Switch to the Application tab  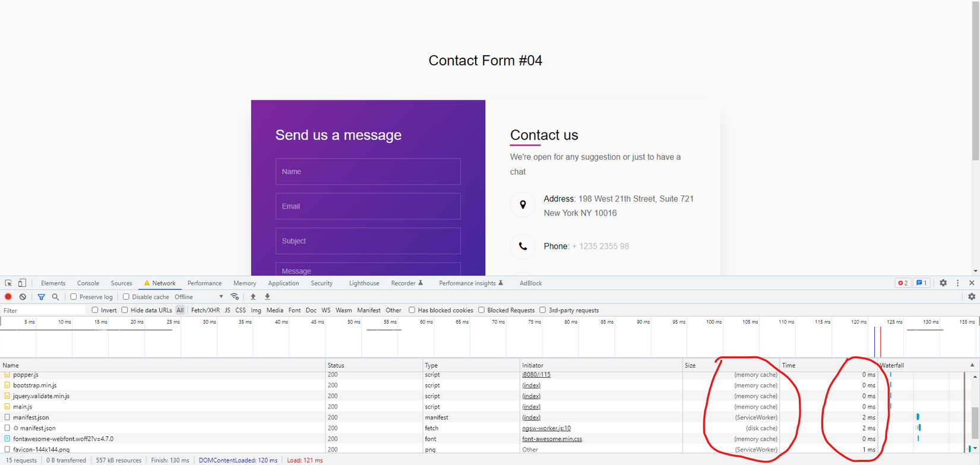pyautogui.click(x=283, y=283)
